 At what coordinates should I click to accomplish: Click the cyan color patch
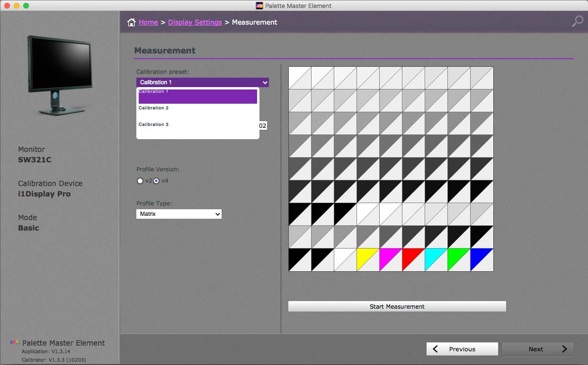(x=437, y=260)
